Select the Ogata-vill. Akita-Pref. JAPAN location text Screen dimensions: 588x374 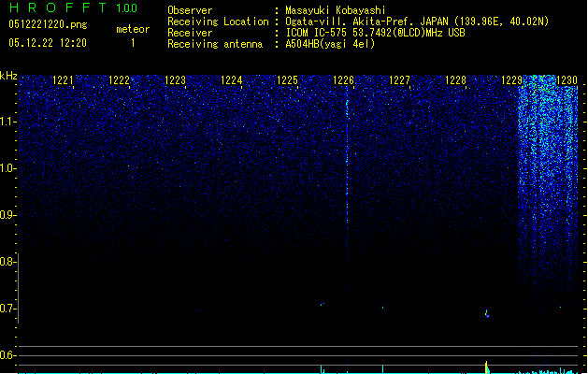click(x=417, y=22)
